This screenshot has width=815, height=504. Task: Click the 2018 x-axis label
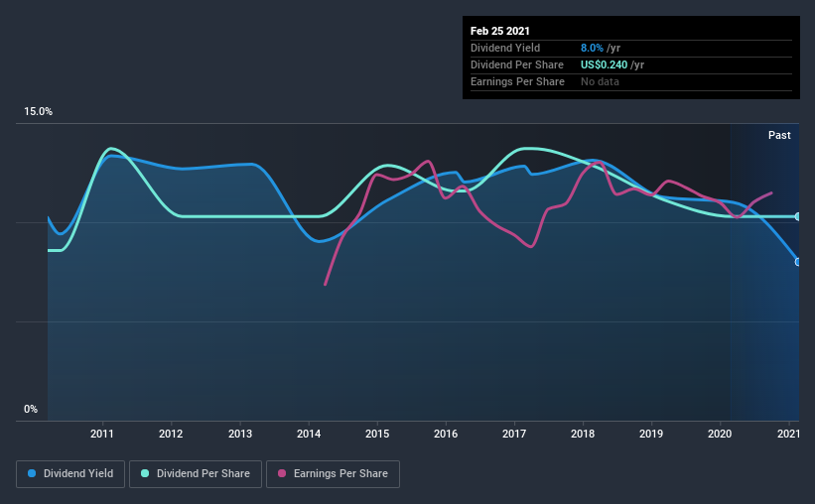click(583, 434)
